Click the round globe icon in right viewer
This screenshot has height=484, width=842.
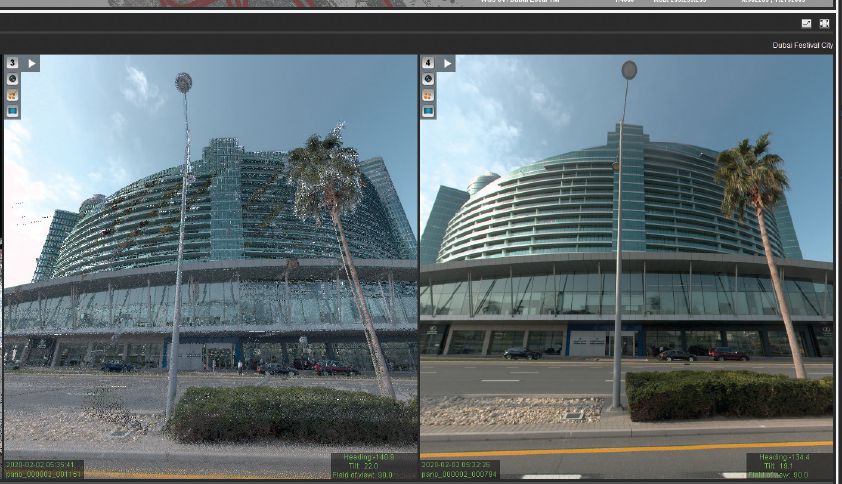click(428, 79)
